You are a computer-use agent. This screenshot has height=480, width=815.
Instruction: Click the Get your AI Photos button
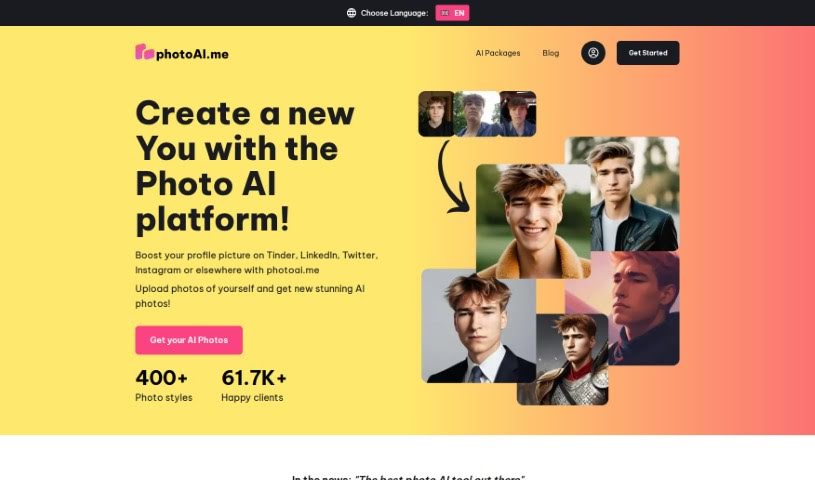coord(189,340)
